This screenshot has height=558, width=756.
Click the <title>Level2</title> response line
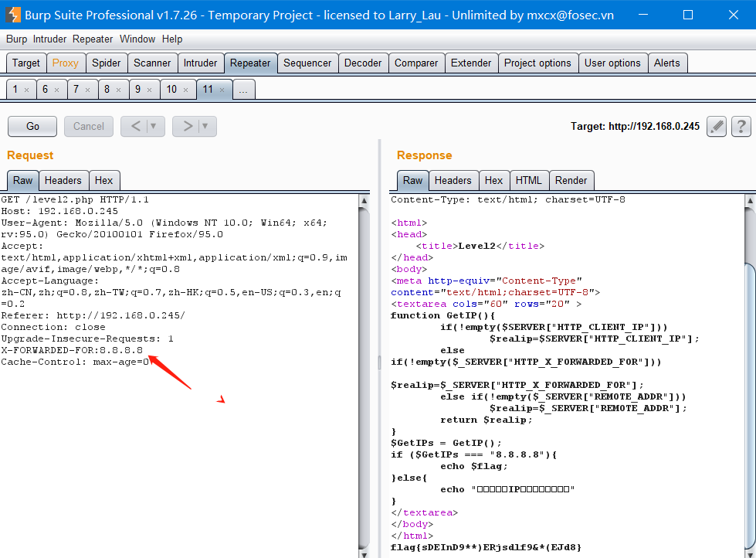(480, 246)
